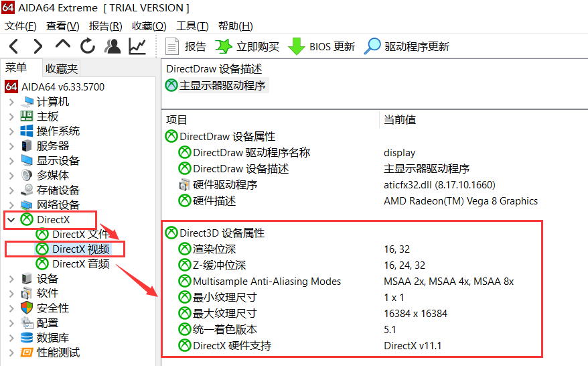Expand the 安全性 tree node
The height and width of the screenshot is (366, 588).
coord(11,308)
